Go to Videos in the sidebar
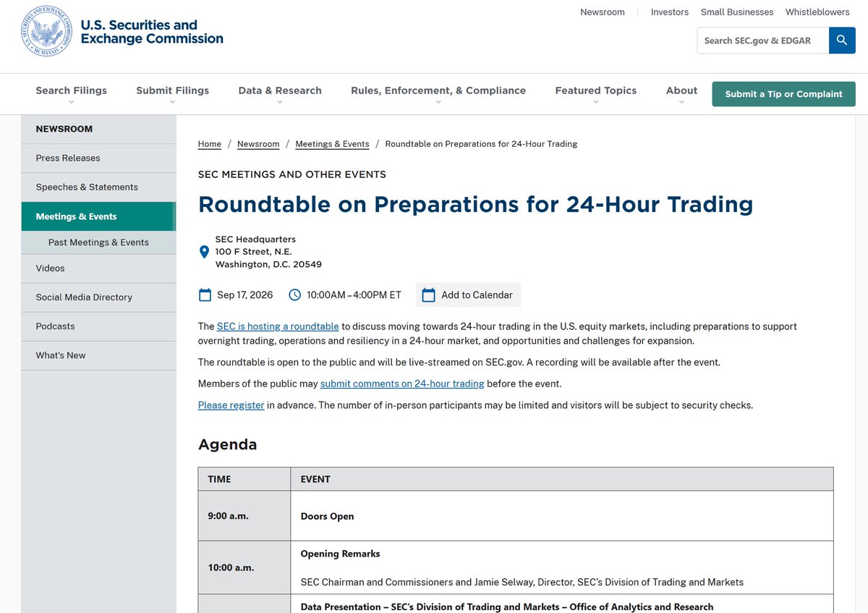 pos(98,268)
